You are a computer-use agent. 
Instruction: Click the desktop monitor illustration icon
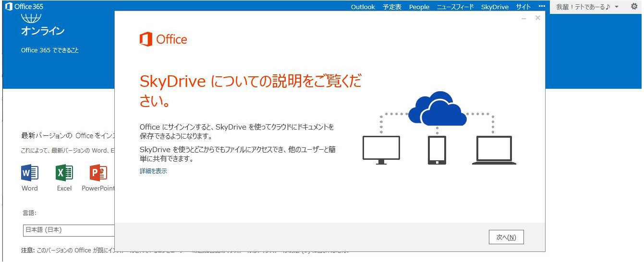pos(381,150)
